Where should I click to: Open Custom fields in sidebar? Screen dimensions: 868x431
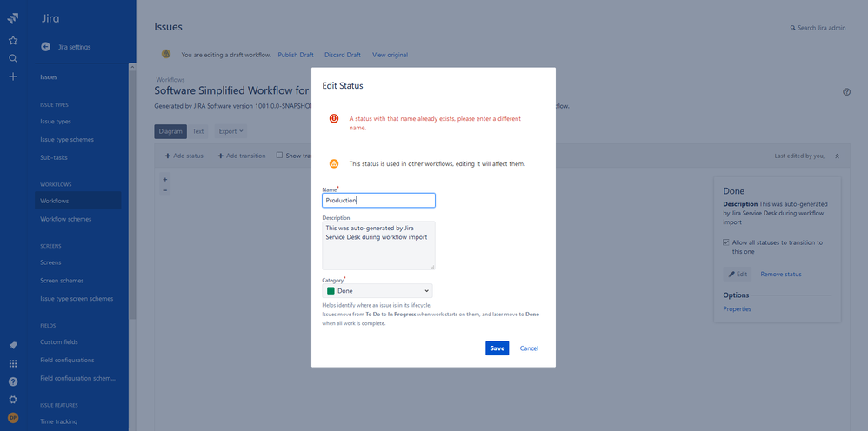click(x=59, y=341)
